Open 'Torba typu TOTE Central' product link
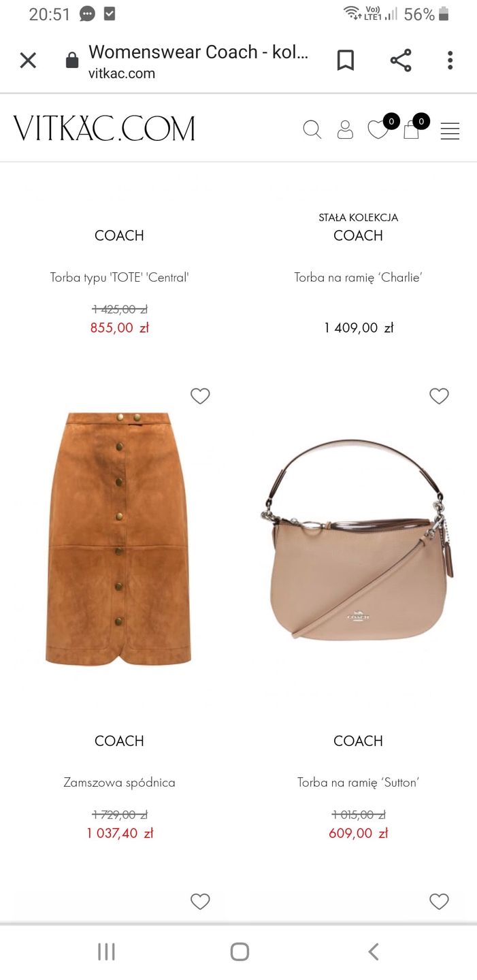The height and width of the screenshot is (980, 477). pos(119,278)
